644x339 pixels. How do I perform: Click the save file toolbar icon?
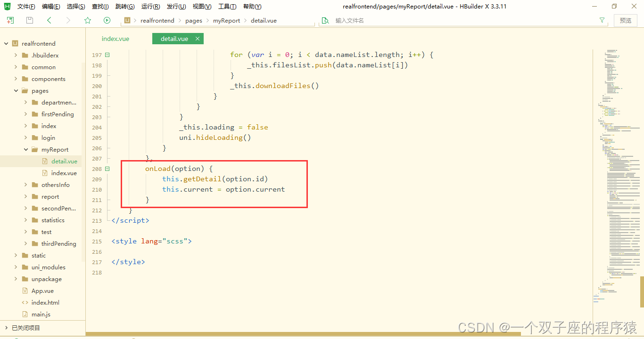tap(30, 20)
